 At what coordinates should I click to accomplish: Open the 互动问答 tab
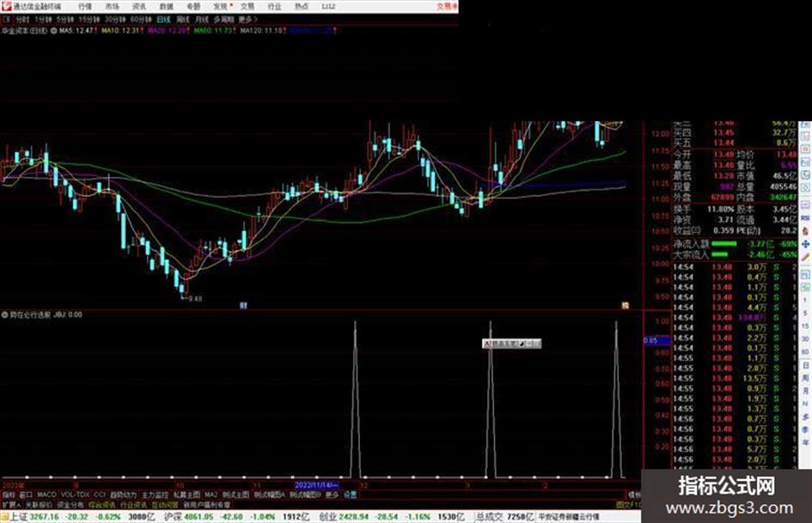coord(165,504)
